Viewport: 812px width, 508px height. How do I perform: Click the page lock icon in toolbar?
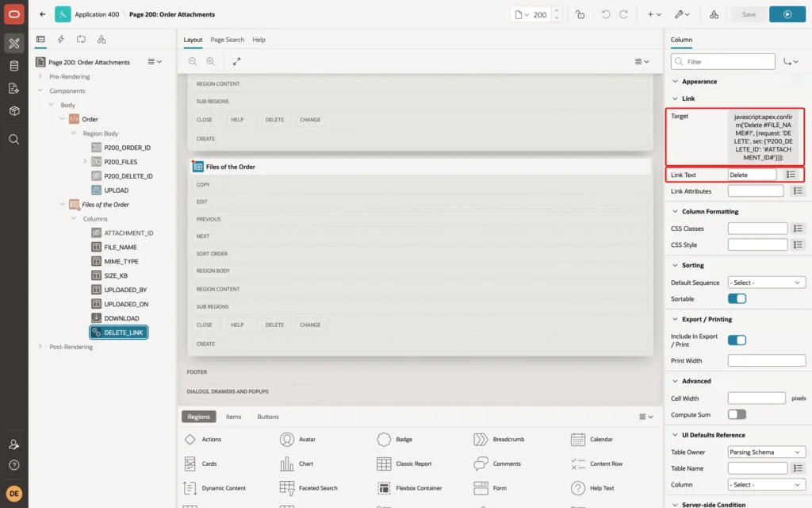[x=580, y=14]
